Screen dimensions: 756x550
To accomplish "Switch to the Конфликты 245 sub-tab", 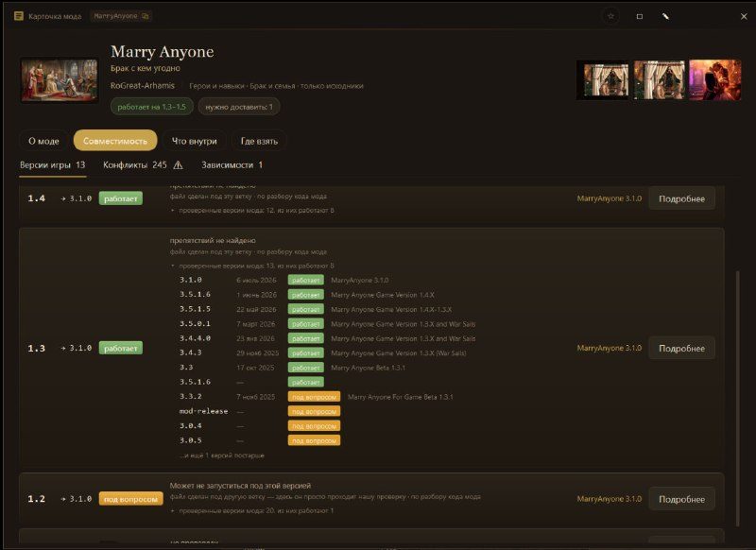I will 135,165.
